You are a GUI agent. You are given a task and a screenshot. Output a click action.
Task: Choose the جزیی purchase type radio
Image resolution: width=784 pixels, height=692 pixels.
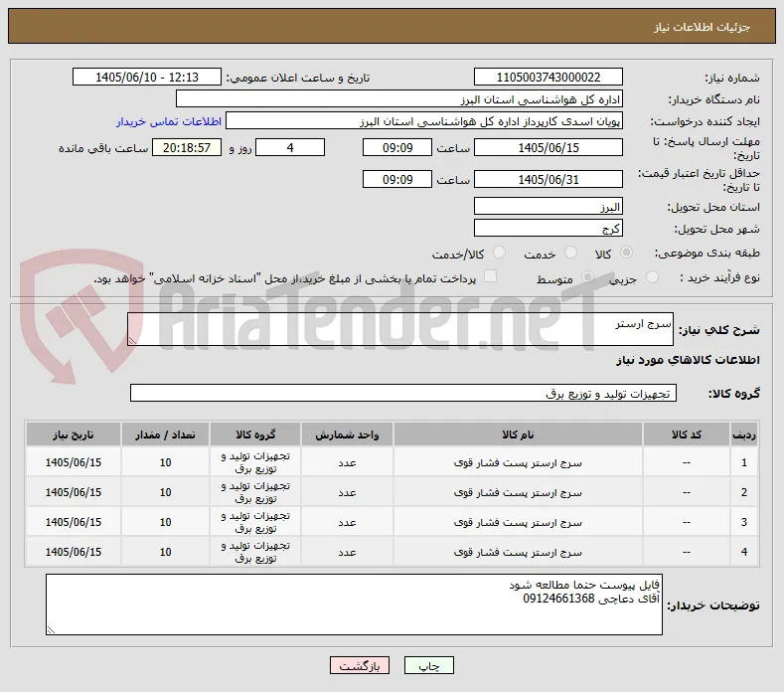[652, 276]
